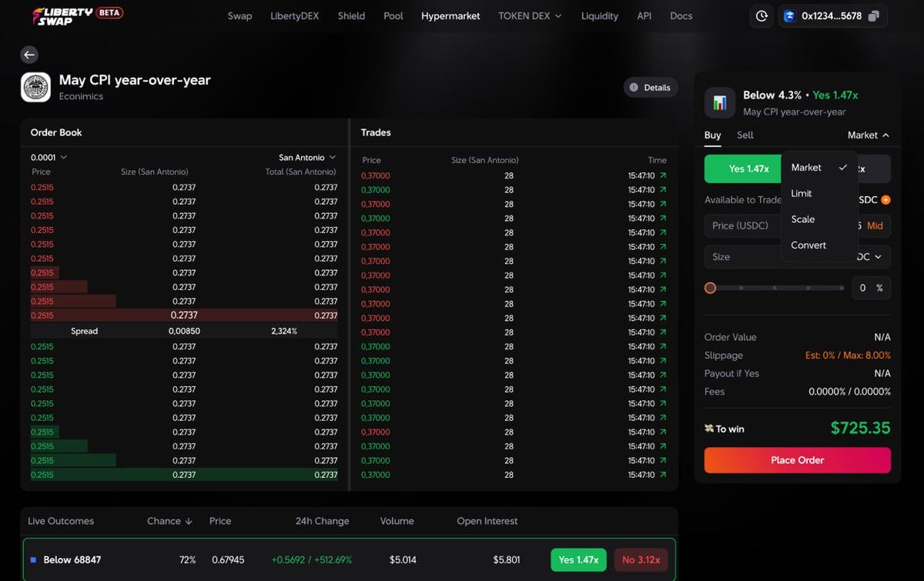Image resolution: width=924 pixels, height=581 pixels.
Task: Click the Liberty Swap logo
Action: [62, 15]
